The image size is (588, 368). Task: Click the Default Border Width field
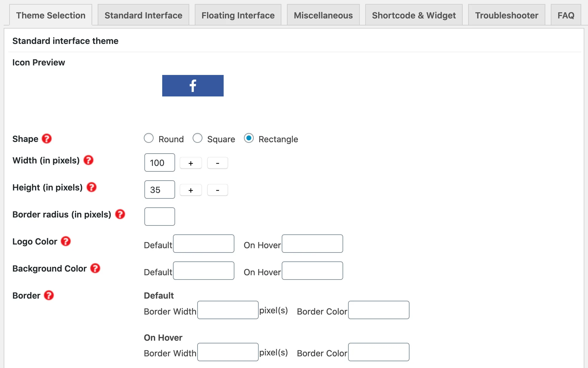tap(228, 310)
